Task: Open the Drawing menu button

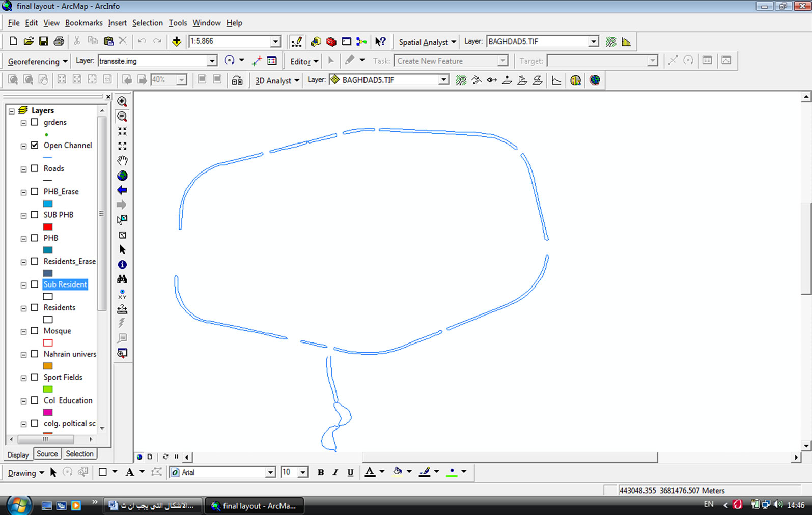Action: coord(25,473)
